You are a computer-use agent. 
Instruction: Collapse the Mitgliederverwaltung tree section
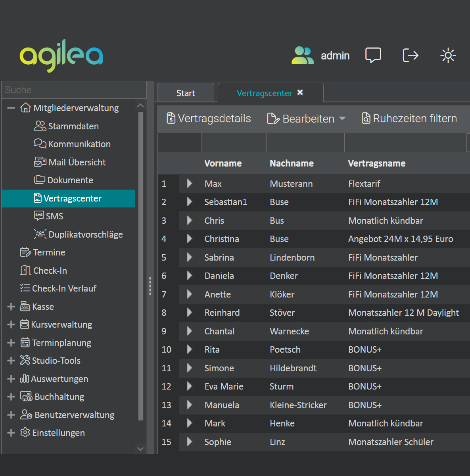[x=11, y=107]
